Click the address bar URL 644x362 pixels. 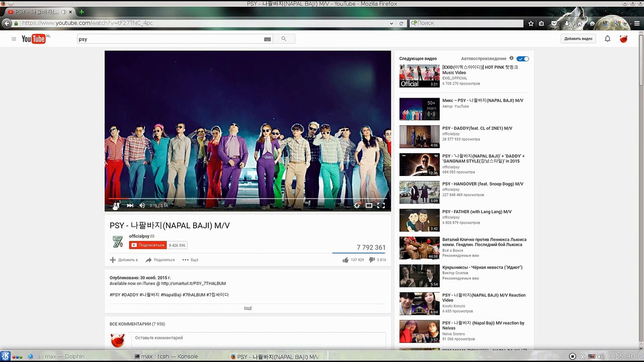(x=88, y=23)
